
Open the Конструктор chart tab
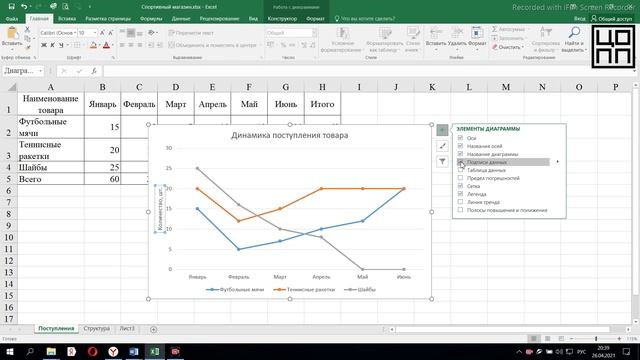pyautogui.click(x=282, y=19)
